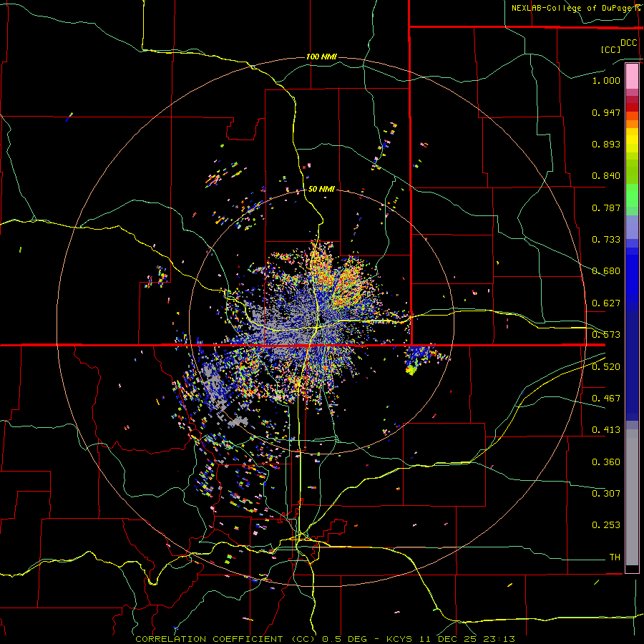
Task: Click the 0.787 legend value
Action: (606, 208)
